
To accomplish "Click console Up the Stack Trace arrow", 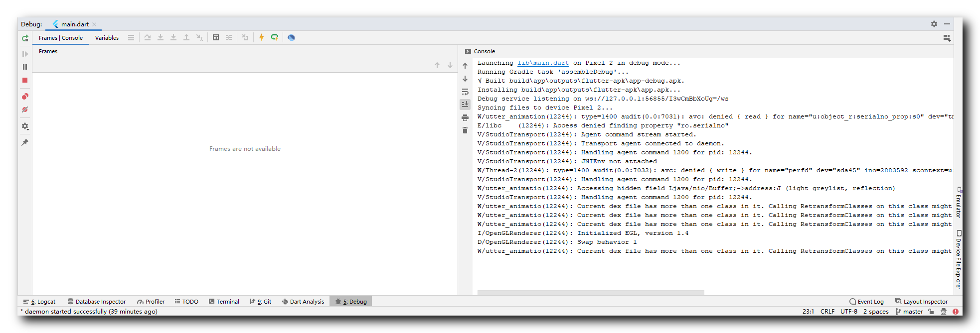I will pos(465,66).
